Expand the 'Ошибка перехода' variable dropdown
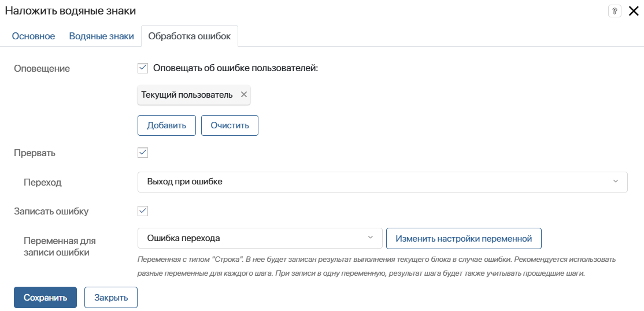This screenshot has height=311, width=644. (260, 238)
